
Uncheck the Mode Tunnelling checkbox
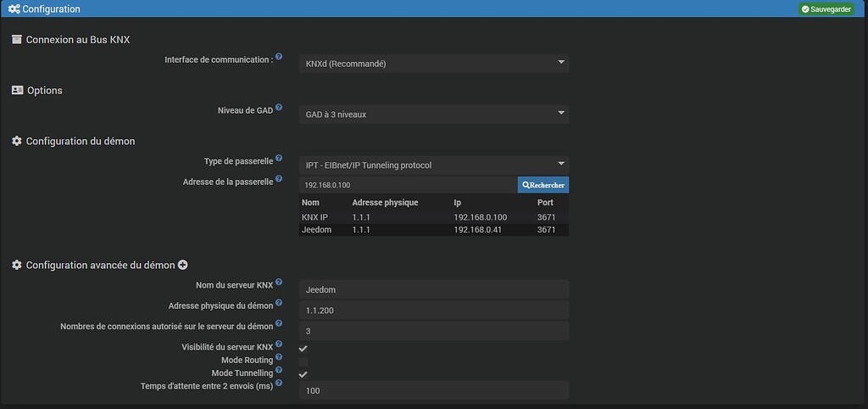tap(303, 374)
